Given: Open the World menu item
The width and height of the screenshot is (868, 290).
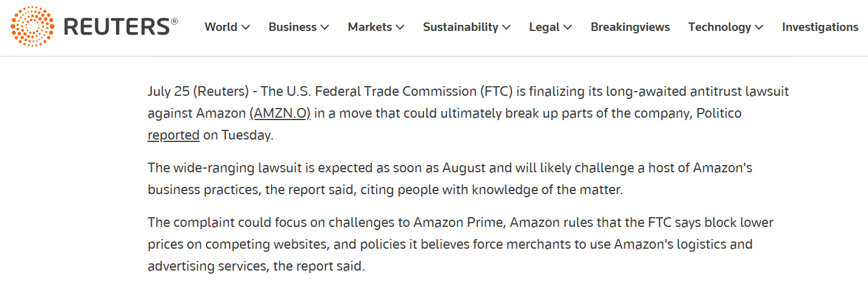Looking at the screenshot, I should pyautogui.click(x=220, y=27).
